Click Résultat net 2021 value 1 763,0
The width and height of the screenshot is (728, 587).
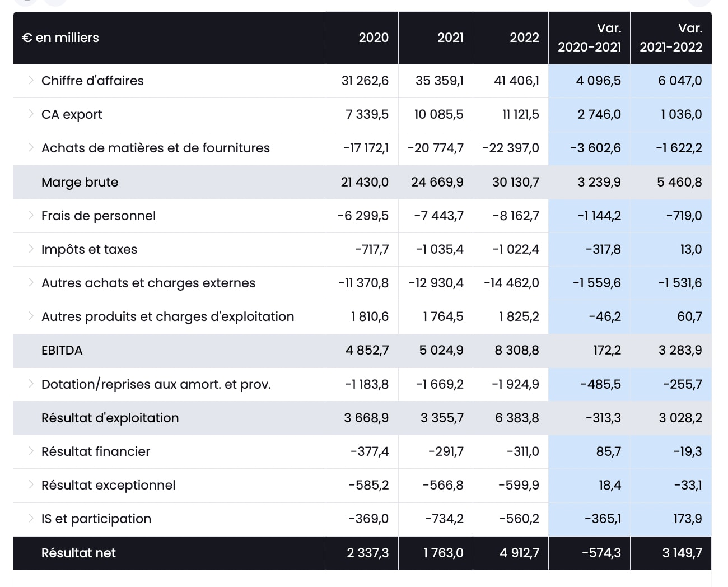point(443,553)
